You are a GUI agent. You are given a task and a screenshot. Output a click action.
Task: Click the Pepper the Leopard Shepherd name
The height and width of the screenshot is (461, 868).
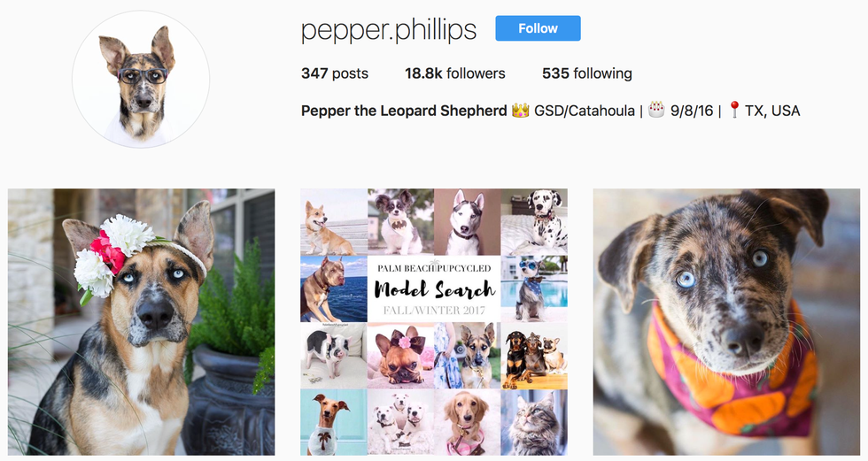point(404,111)
